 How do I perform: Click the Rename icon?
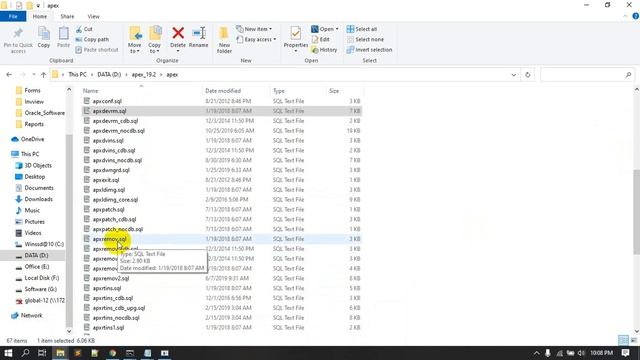(x=199, y=33)
